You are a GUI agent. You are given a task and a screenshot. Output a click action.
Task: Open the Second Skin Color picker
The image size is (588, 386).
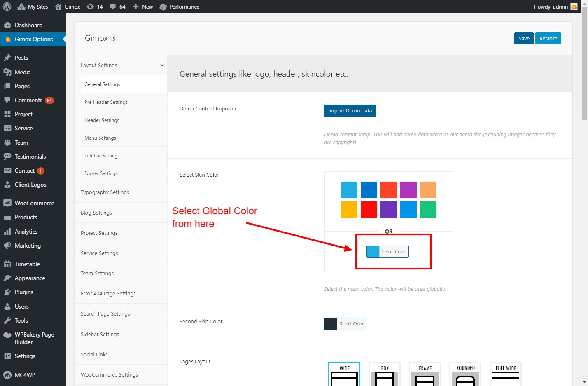tap(345, 324)
